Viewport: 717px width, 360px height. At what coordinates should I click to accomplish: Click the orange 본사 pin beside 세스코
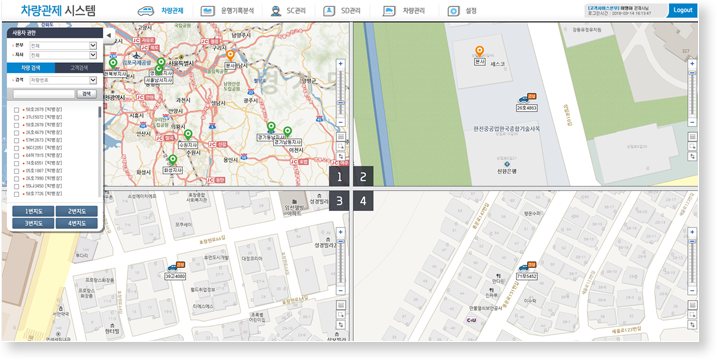[x=479, y=52]
